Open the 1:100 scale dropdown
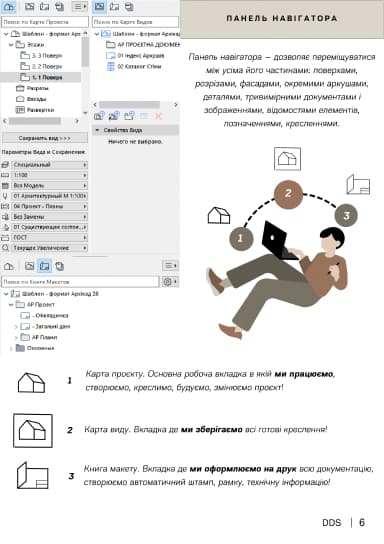 coord(50,175)
